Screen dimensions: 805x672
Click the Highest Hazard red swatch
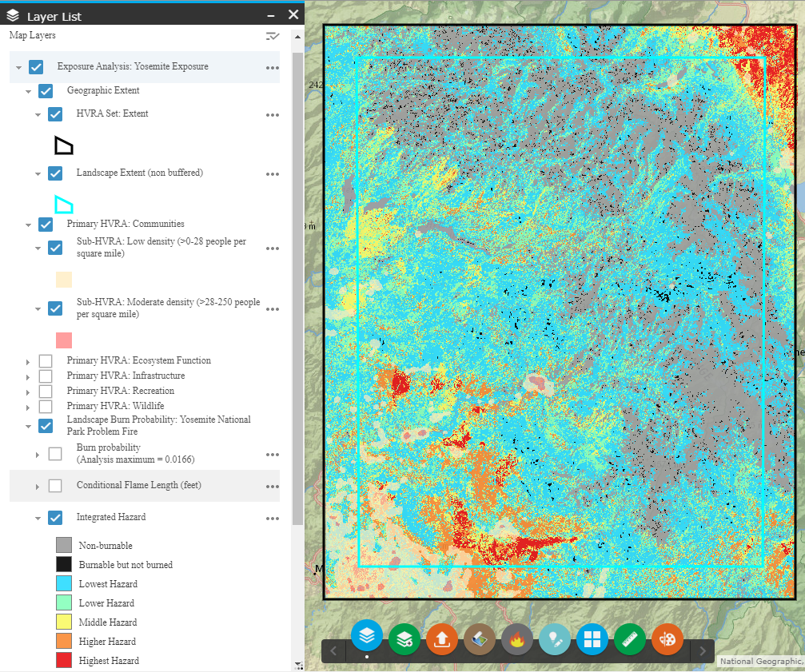tap(64, 661)
